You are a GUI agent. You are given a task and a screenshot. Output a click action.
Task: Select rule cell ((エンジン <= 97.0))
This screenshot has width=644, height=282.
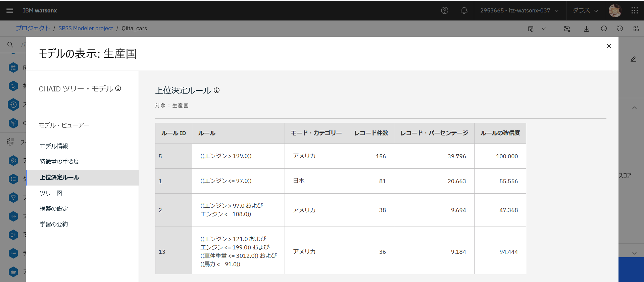[x=238, y=181]
